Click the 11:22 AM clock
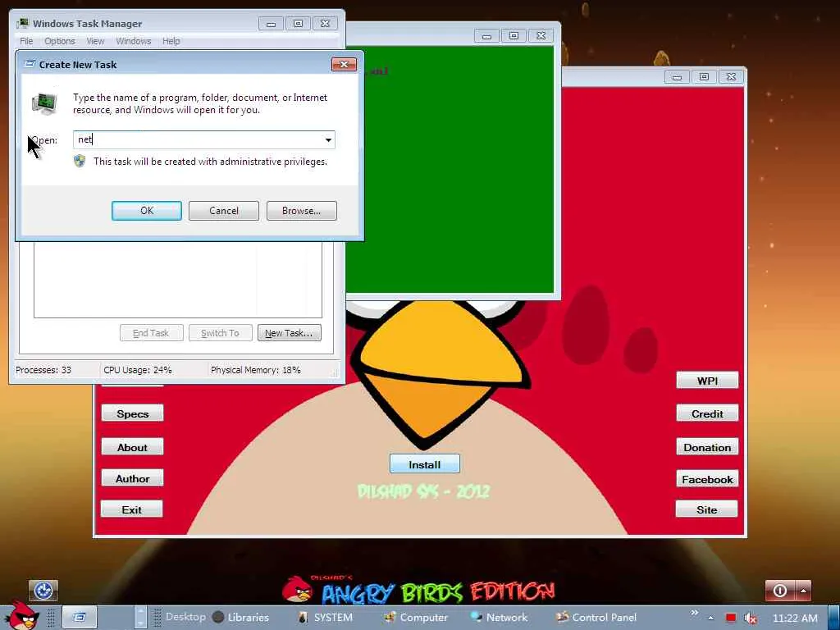Image resolution: width=840 pixels, height=630 pixels. [795, 618]
